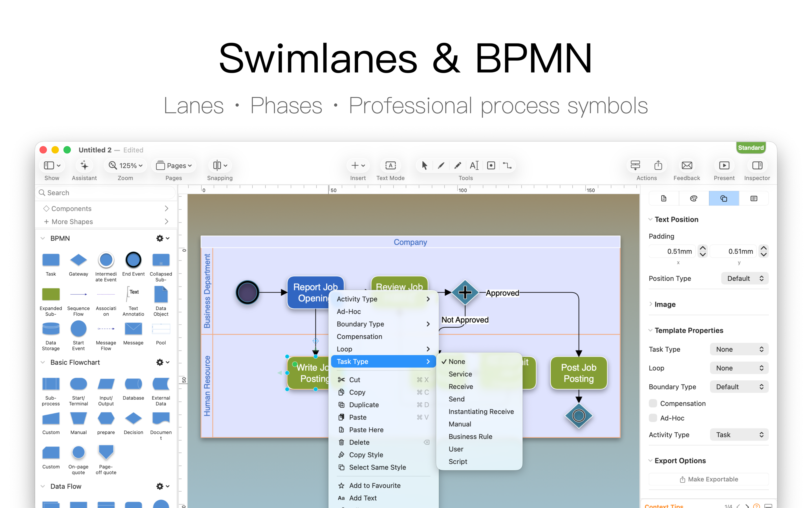
Task: Click the Share icon
Action: [658, 166]
